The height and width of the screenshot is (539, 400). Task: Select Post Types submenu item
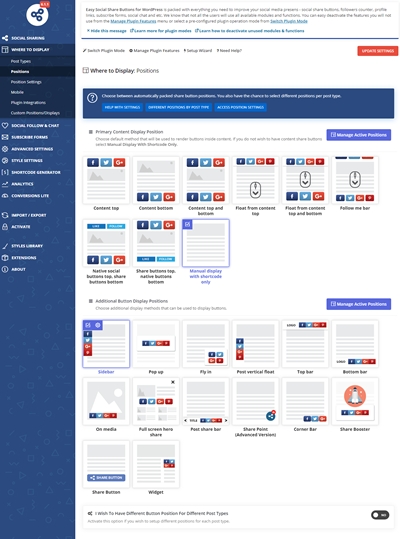pyautogui.click(x=21, y=61)
